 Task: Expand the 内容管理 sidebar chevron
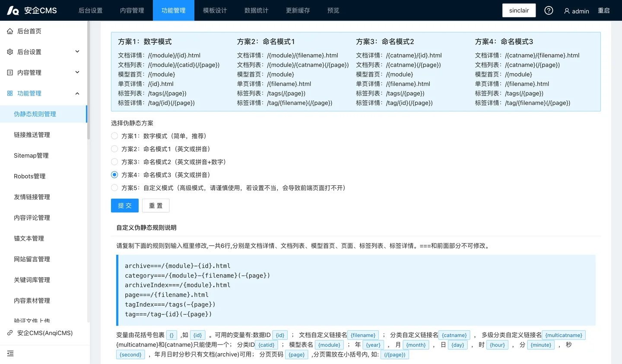[77, 73]
